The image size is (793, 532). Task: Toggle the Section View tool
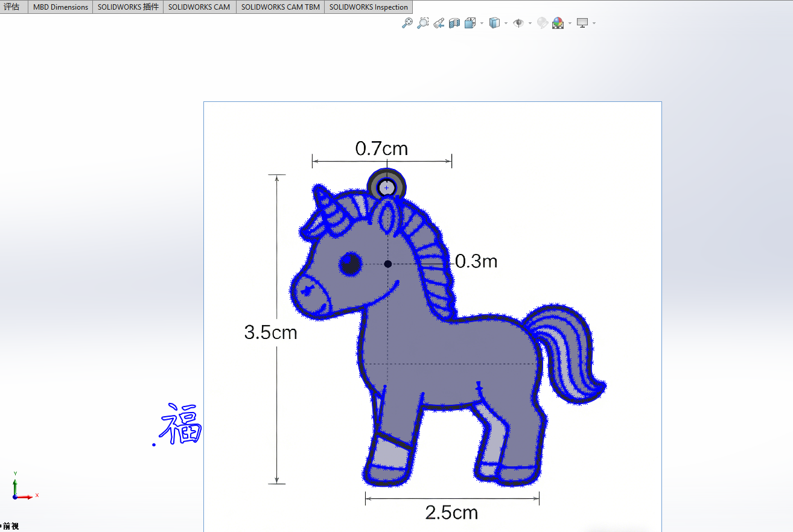[x=454, y=23]
